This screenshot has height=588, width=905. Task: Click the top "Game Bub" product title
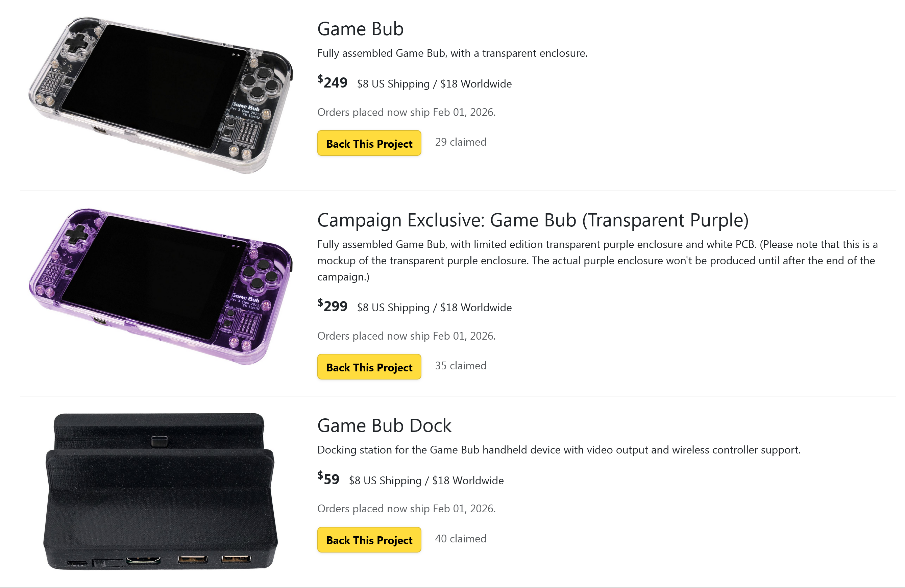coord(360,29)
